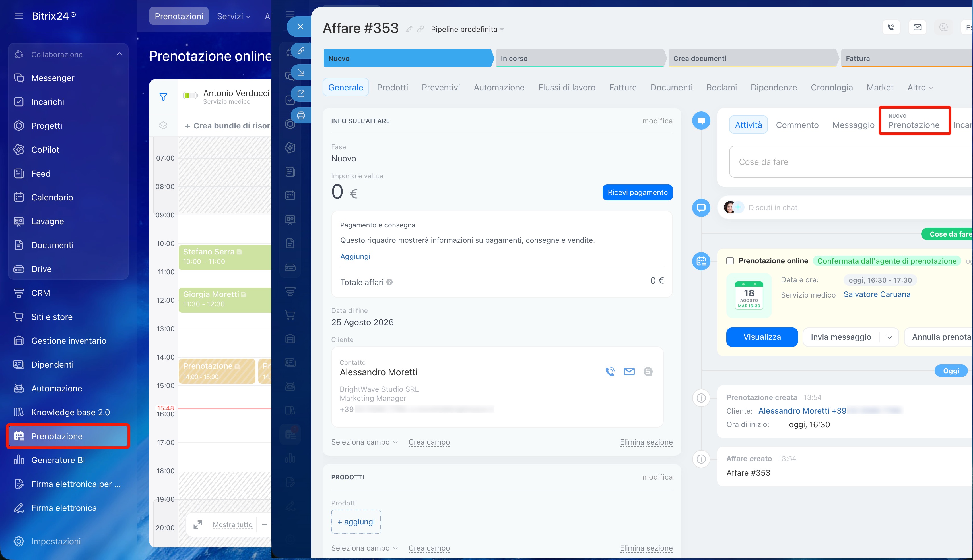This screenshot has width=973, height=560.
Task: Click the Ricevi pagamento button
Action: [637, 192]
